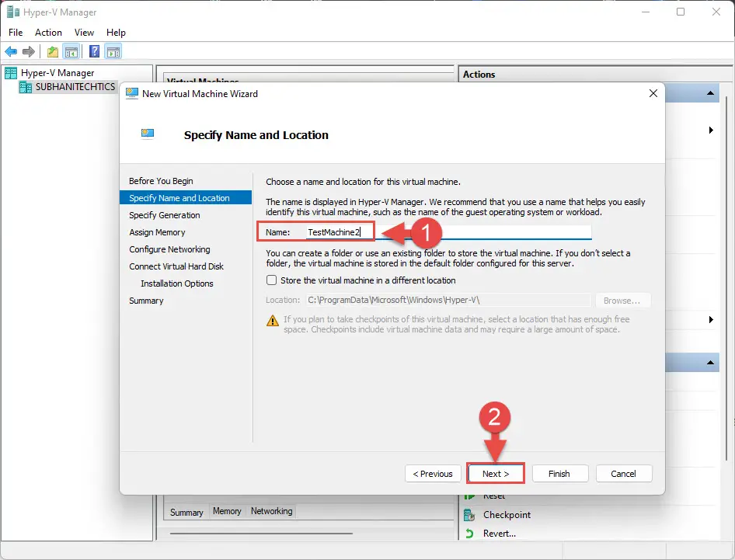Proceed with the Next > button
Screen dimensions: 735x560
(x=496, y=474)
